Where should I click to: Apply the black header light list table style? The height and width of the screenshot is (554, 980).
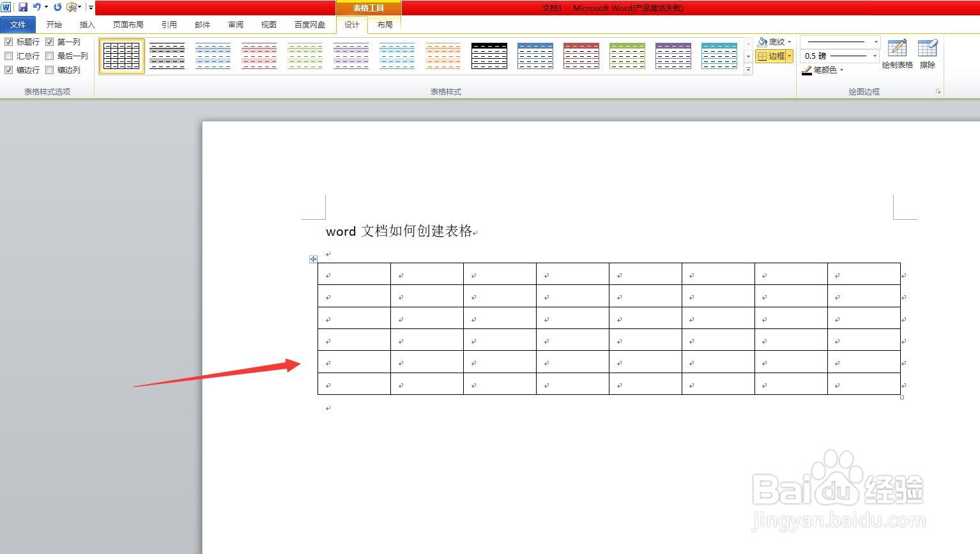click(x=489, y=56)
